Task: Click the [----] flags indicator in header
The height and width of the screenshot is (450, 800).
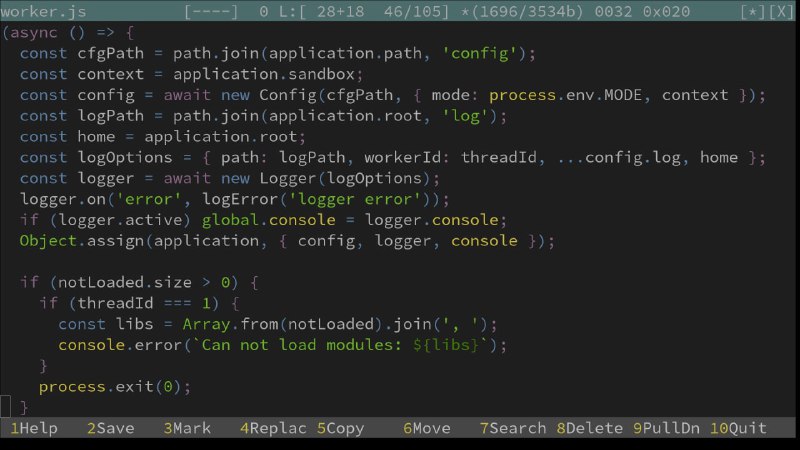Action: (x=211, y=11)
